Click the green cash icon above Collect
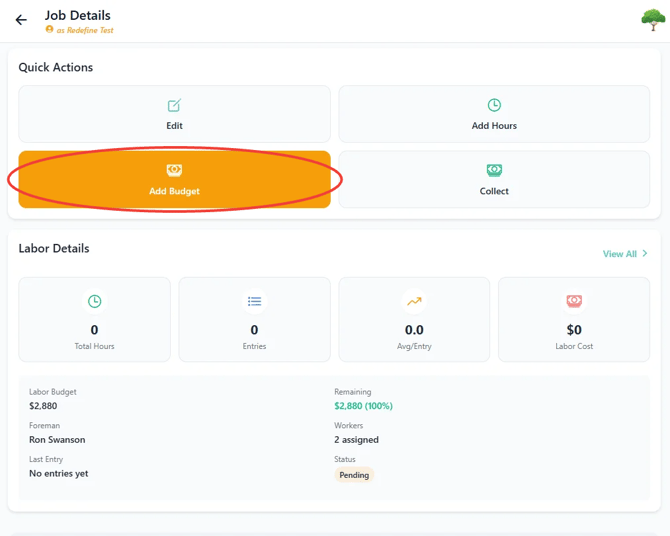Viewport: 670px width, 536px height. [x=494, y=170]
